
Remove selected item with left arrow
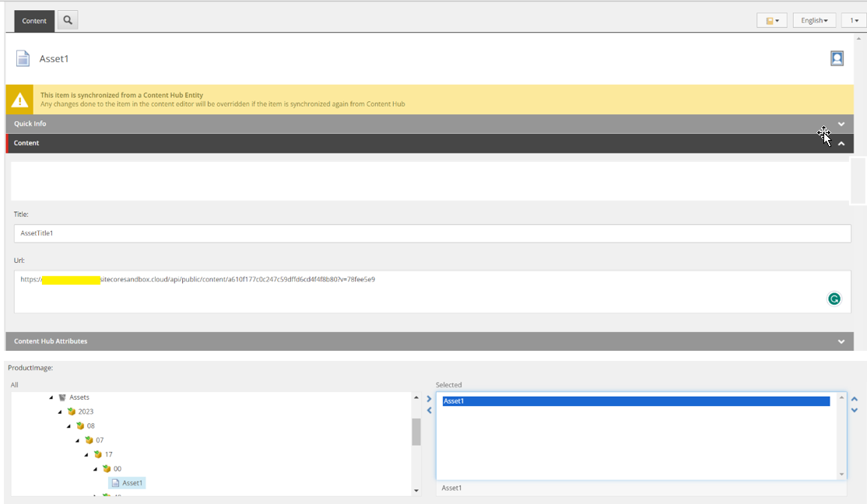[x=429, y=411]
